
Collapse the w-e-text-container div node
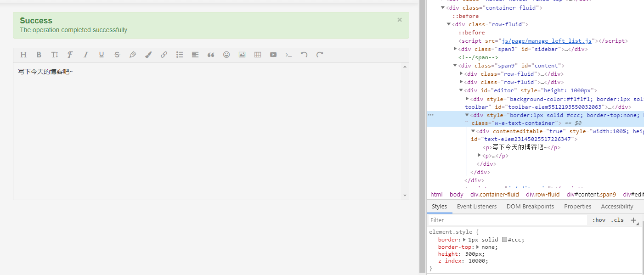tap(467, 115)
